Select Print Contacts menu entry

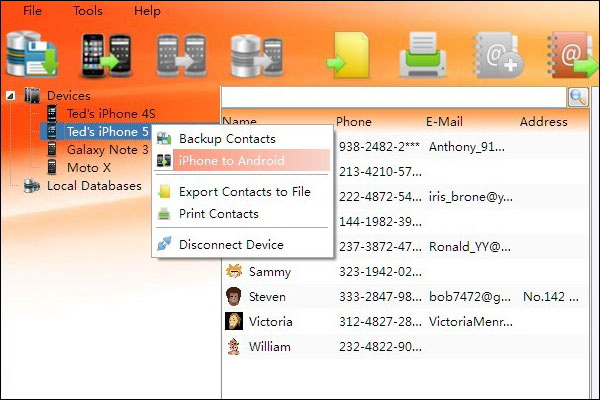click(243, 214)
